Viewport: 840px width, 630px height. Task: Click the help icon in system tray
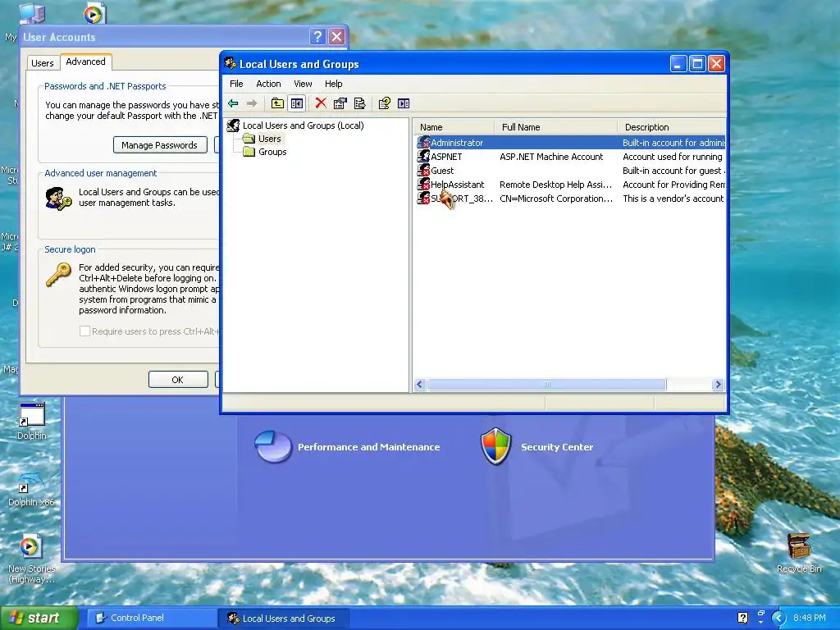click(x=742, y=619)
